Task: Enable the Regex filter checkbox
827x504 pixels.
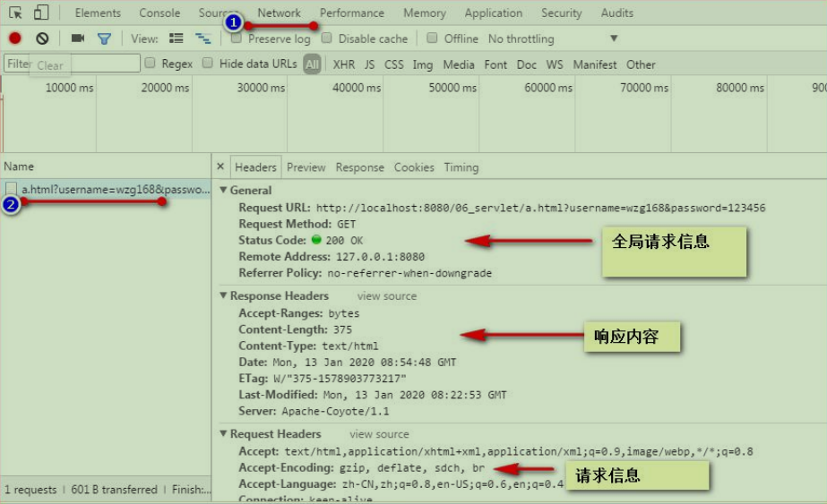Action: 150,64
